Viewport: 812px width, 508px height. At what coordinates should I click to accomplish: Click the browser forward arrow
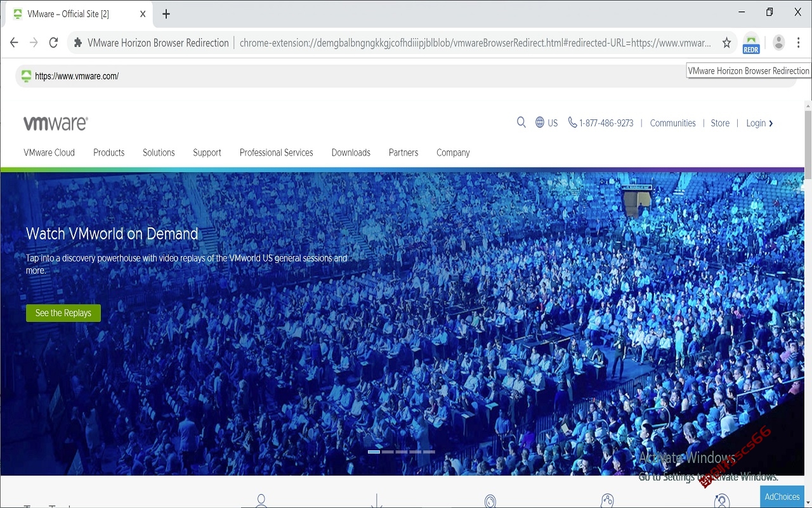[x=34, y=43]
